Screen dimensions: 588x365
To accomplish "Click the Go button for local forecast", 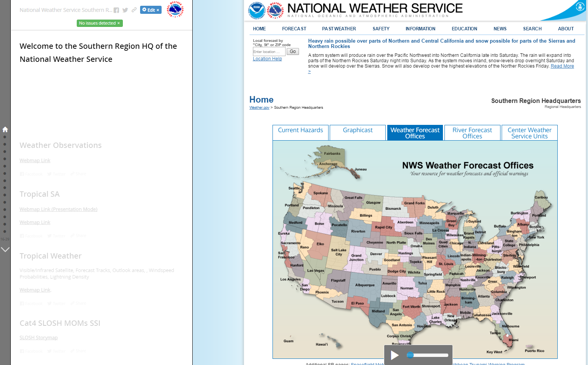I will tap(293, 51).
